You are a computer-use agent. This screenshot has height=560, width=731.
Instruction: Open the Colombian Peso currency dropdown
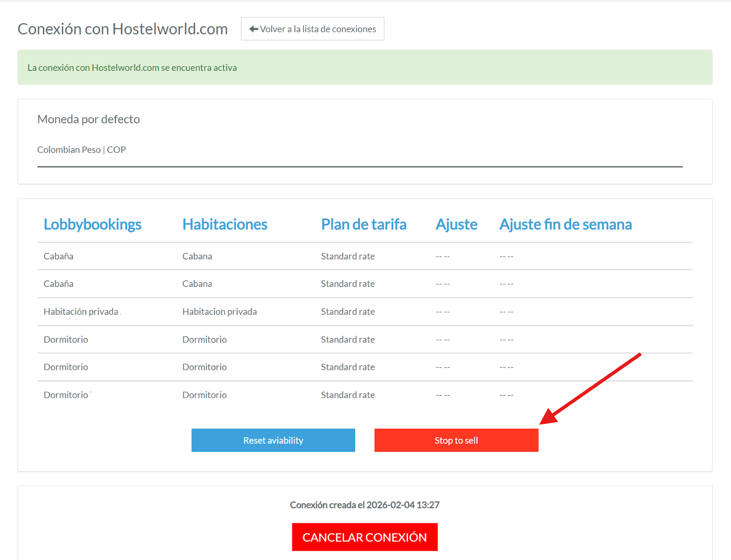click(360, 150)
